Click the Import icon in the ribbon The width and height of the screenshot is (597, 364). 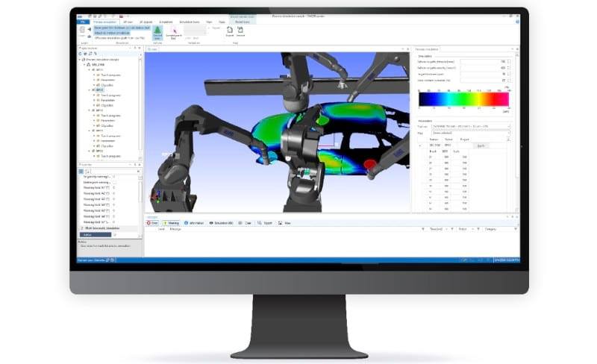240,31
